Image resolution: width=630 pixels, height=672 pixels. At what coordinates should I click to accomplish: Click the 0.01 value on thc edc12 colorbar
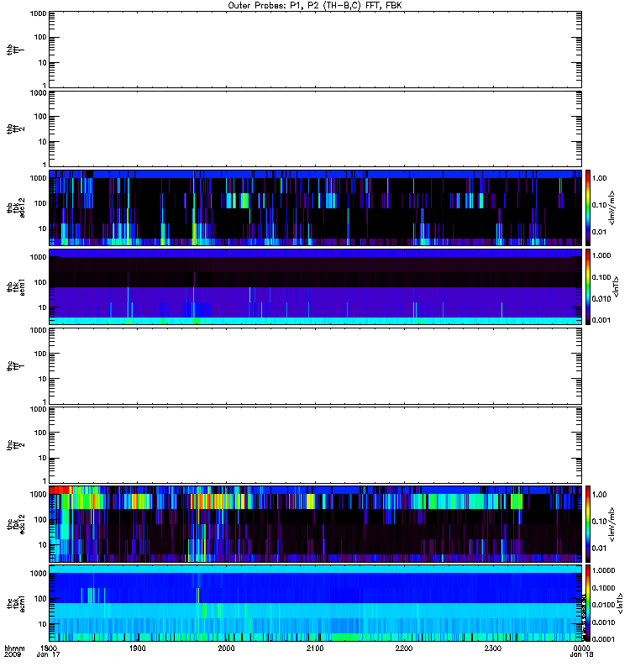point(599,549)
